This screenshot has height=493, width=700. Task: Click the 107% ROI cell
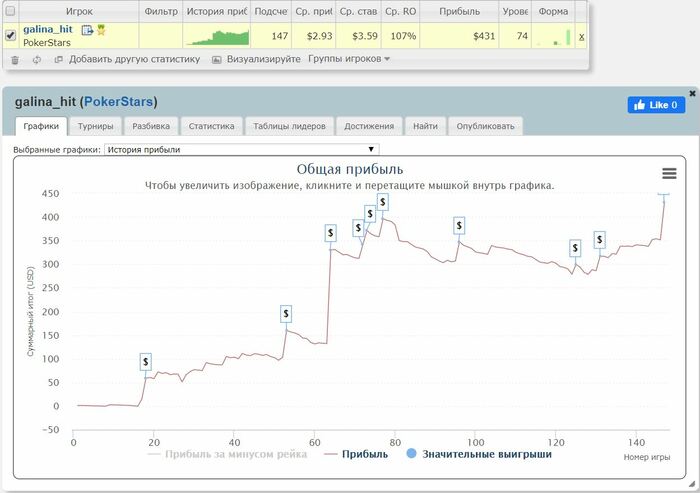pyautogui.click(x=400, y=36)
